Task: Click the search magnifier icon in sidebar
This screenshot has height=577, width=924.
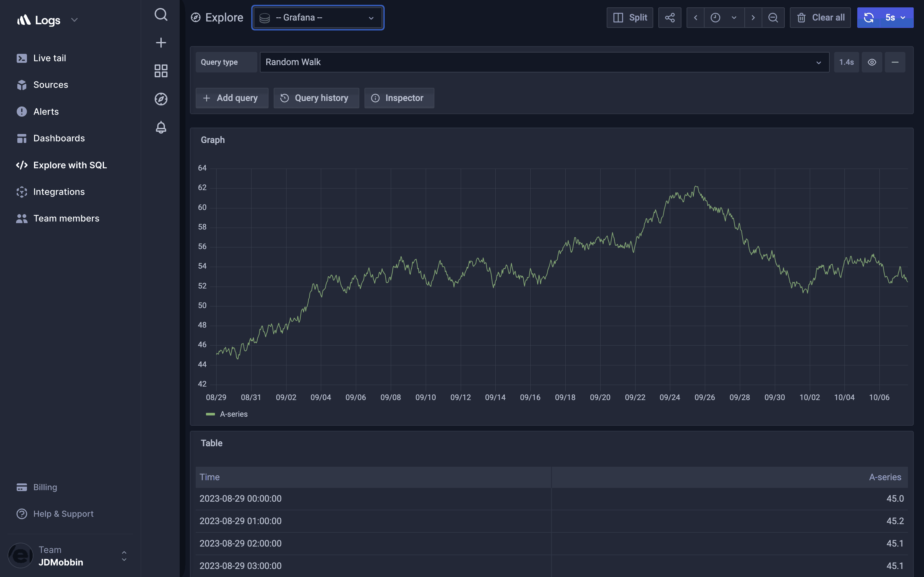Action: coord(161,15)
